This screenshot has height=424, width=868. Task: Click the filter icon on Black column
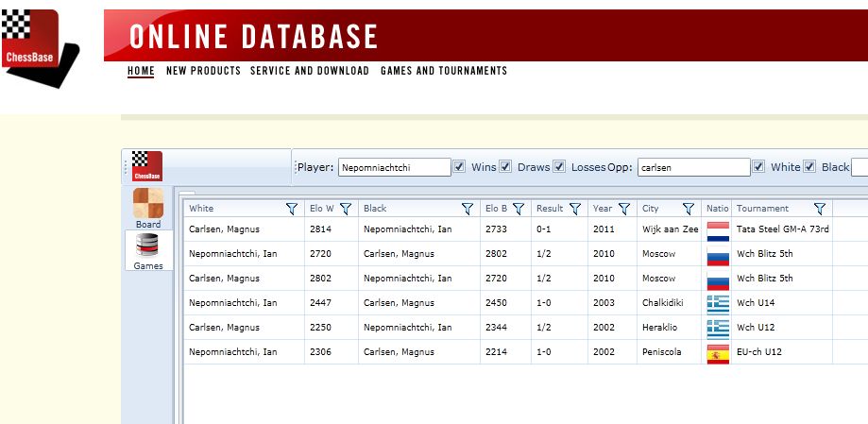(x=467, y=209)
